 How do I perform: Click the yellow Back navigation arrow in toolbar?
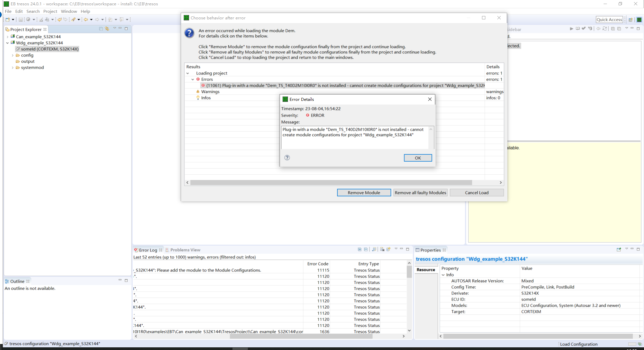click(x=86, y=19)
